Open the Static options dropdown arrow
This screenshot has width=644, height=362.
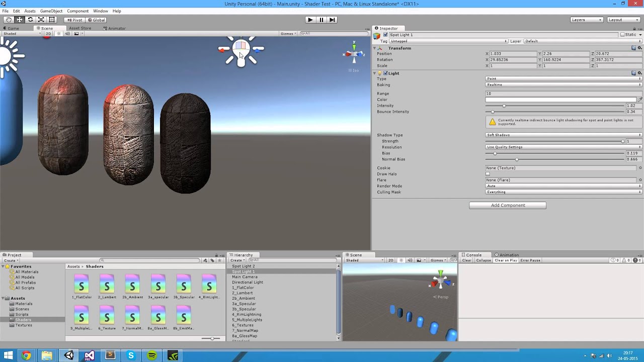[639, 35]
